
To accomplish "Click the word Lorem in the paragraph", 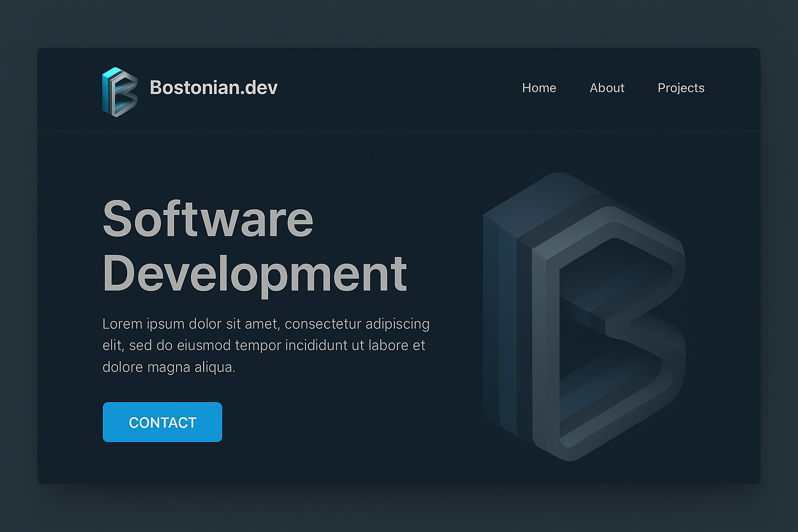I will [122, 324].
